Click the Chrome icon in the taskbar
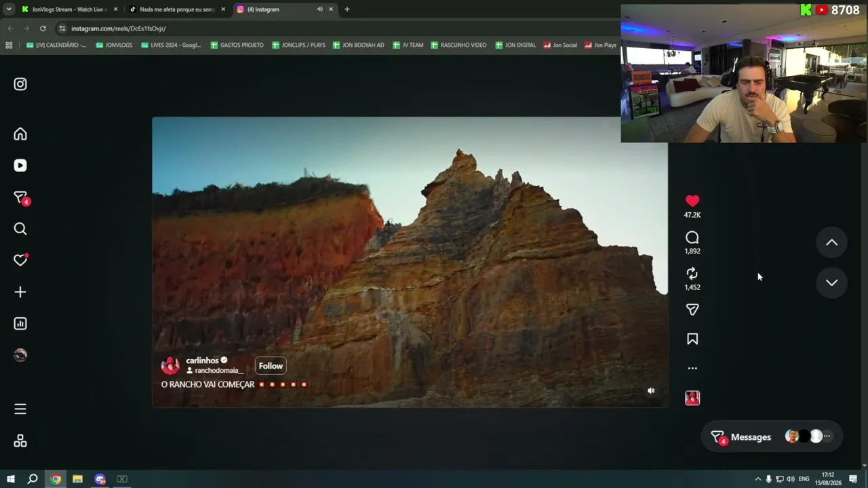 56,479
